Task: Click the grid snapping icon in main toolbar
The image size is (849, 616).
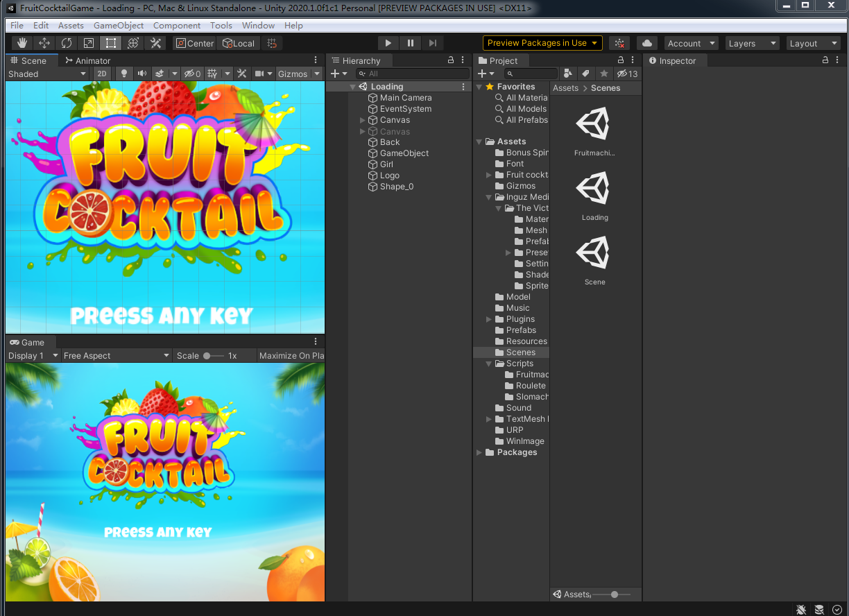Action: tap(271, 43)
